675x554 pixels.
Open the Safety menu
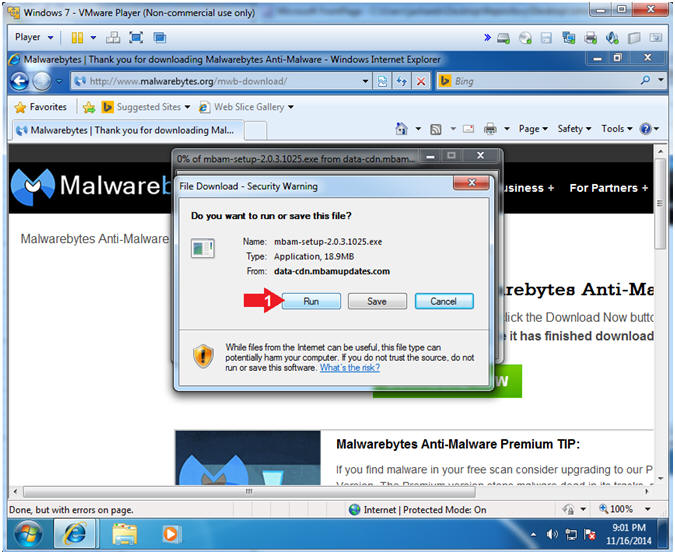(x=574, y=129)
